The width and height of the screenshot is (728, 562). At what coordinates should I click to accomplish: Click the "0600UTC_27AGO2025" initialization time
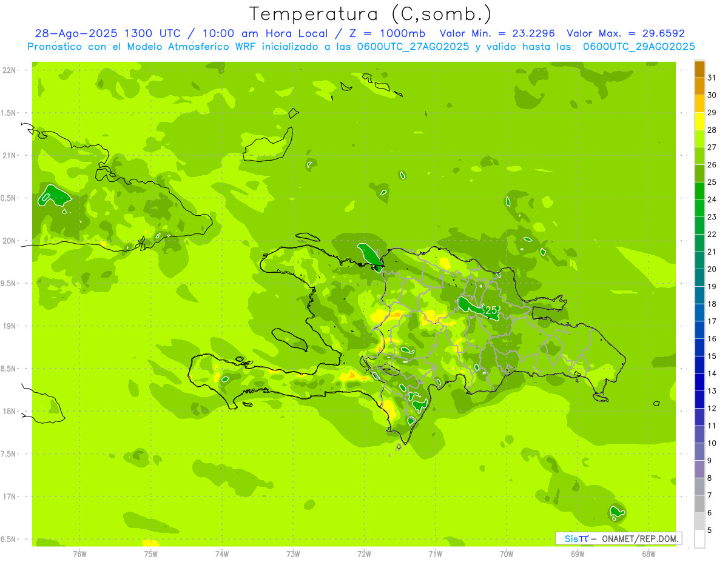click(413, 47)
